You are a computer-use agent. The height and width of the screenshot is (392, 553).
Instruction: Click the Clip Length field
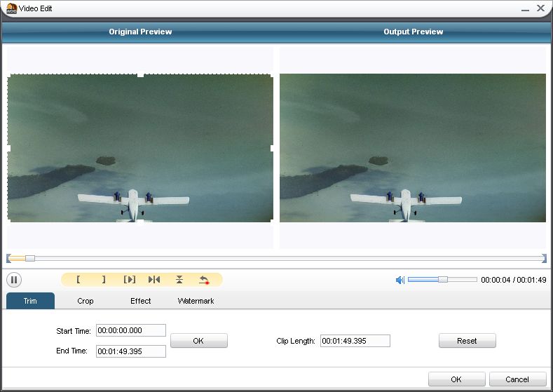point(355,341)
